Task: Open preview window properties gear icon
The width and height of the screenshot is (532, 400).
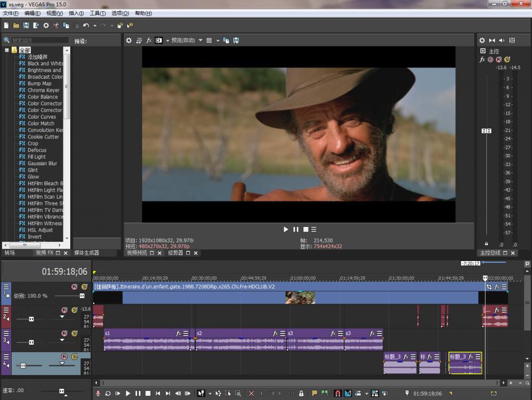Action: pyautogui.click(x=129, y=40)
